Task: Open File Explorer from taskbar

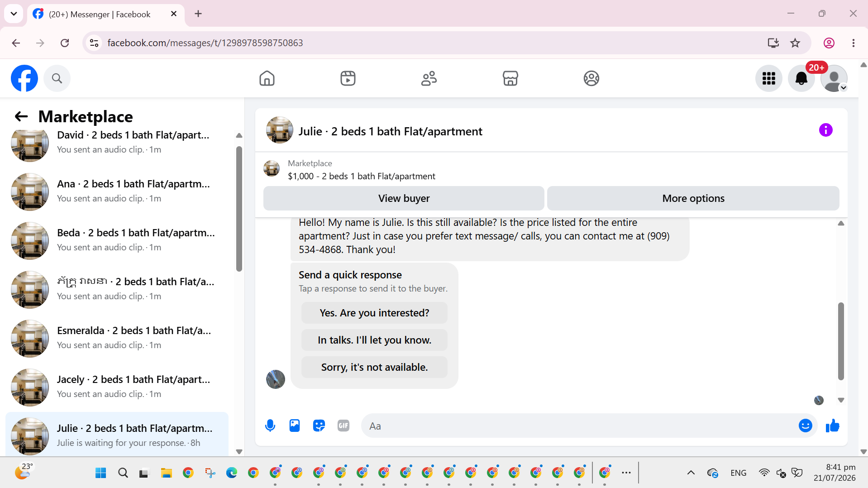Action: coord(166,473)
